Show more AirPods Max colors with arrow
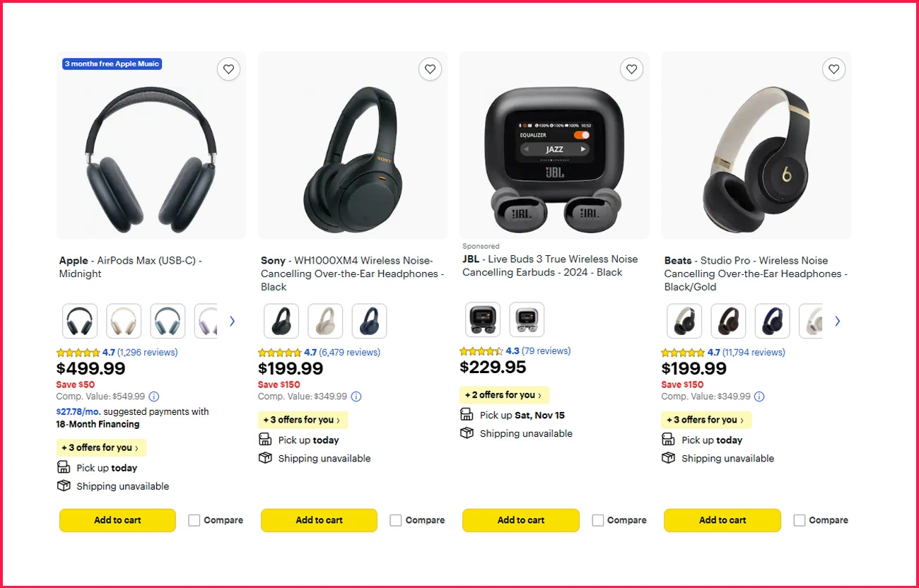The height and width of the screenshot is (588, 919). (x=232, y=321)
